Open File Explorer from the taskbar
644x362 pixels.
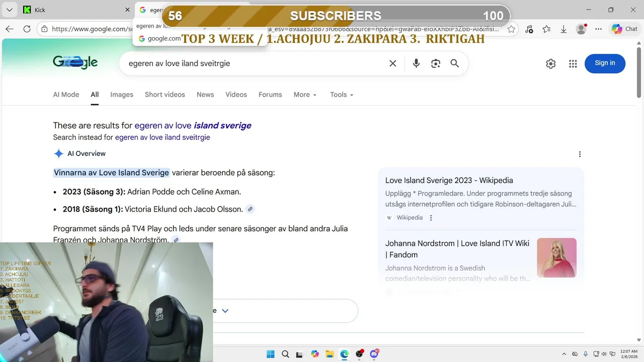tap(330, 354)
